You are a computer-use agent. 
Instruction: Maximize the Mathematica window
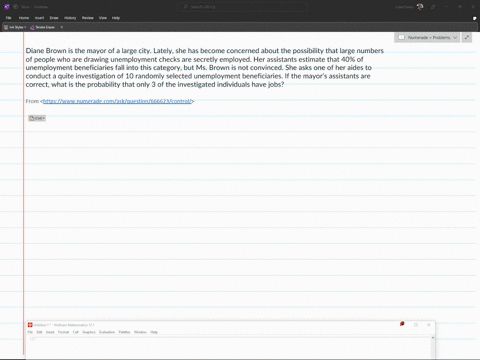pyautogui.click(x=416, y=325)
